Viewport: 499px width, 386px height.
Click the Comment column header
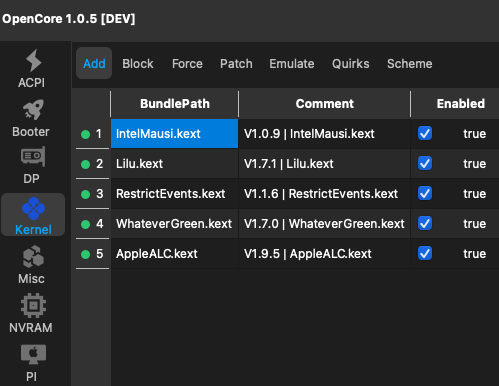(x=324, y=104)
